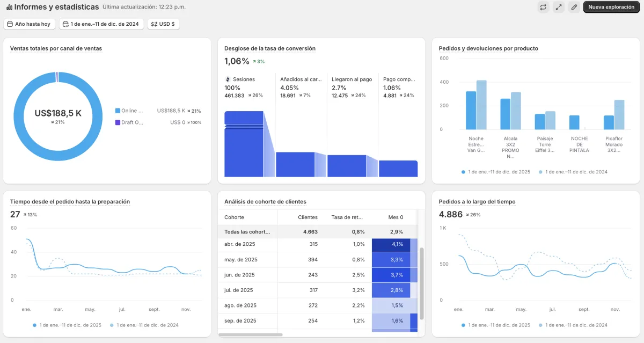This screenshot has height=343, width=644.
Task: Click the Añadidos al carrito funnel bar
Action: (x=295, y=164)
